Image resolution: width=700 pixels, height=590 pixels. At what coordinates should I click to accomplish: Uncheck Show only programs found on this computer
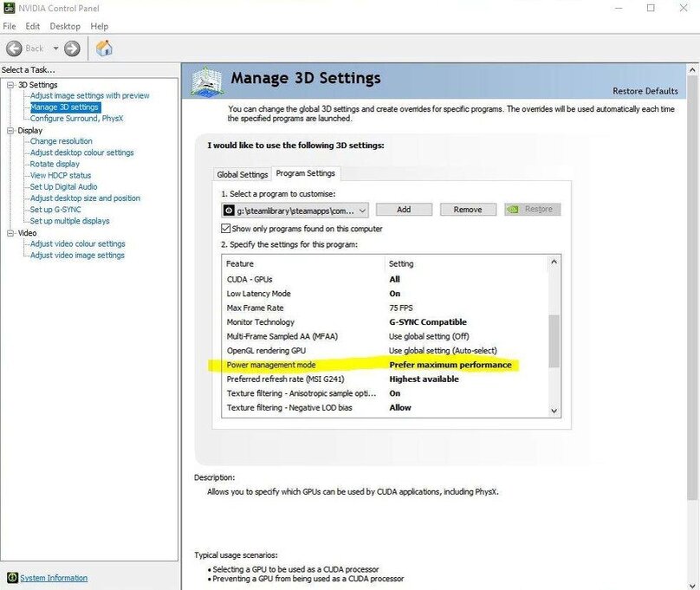click(226, 229)
